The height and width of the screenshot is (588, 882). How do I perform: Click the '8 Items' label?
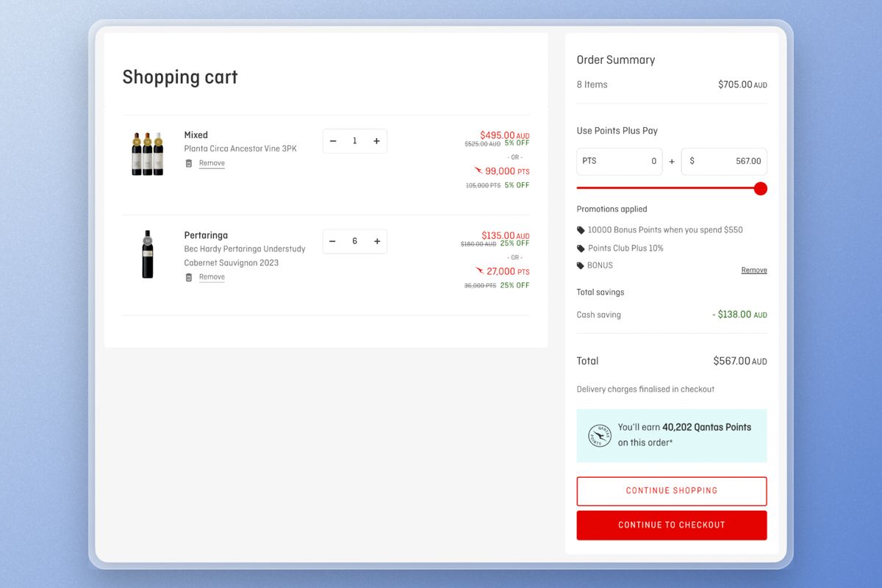592,85
